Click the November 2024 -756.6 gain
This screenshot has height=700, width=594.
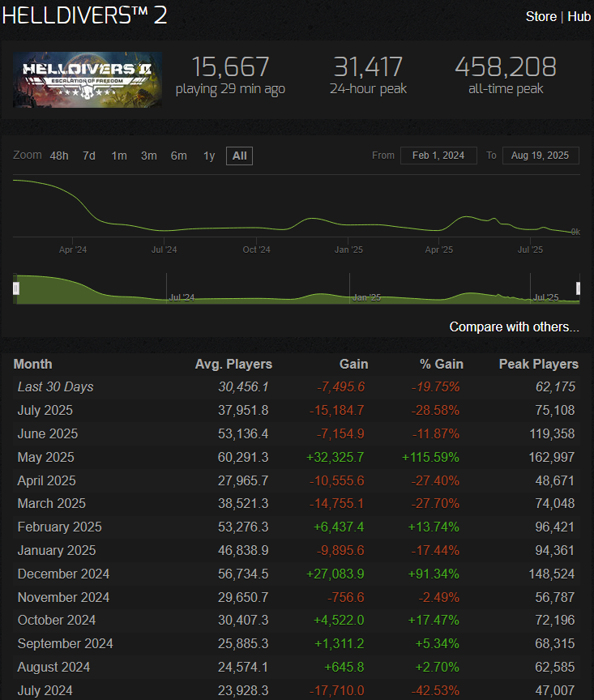pyautogui.click(x=346, y=597)
